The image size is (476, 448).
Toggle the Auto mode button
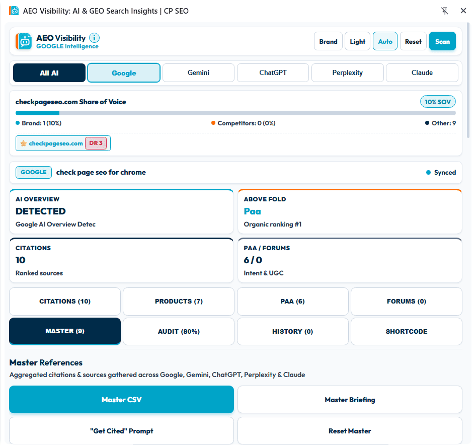(385, 41)
